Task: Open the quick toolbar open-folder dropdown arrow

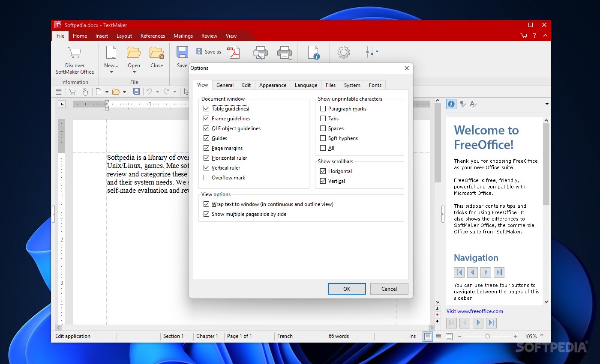Action: [x=124, y=92]
